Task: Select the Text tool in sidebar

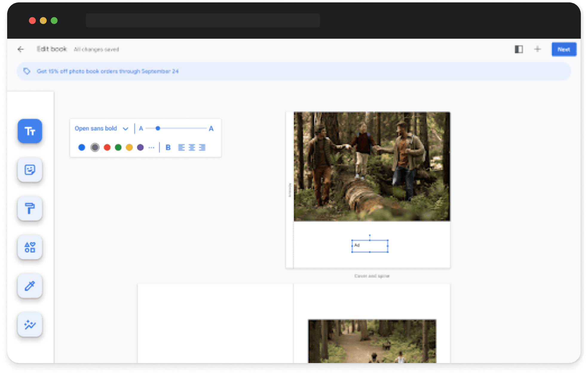Action: 30,131
